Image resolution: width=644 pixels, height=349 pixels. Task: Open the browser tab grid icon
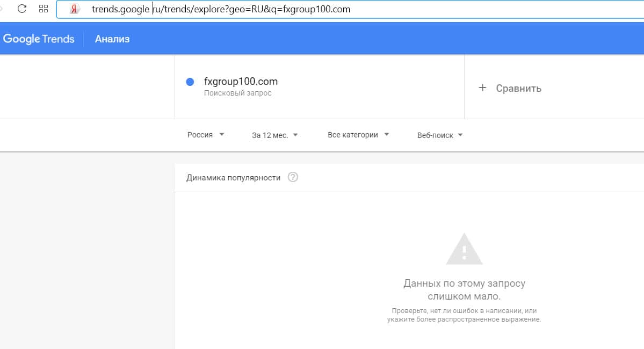(x=44, y=9)
